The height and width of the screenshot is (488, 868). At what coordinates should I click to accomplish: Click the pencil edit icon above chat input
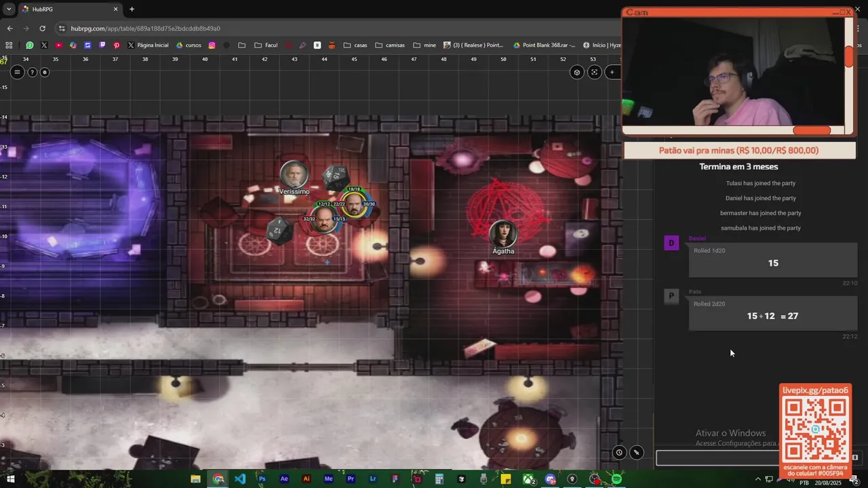[636, 452]
